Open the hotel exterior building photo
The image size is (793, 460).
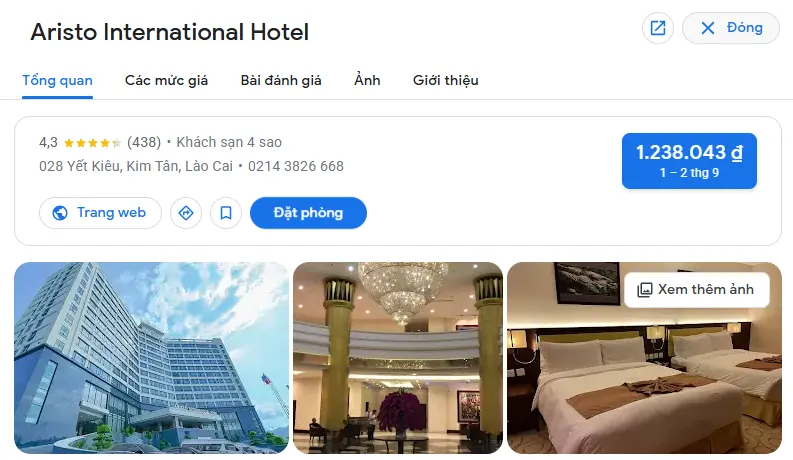(151, 357)
